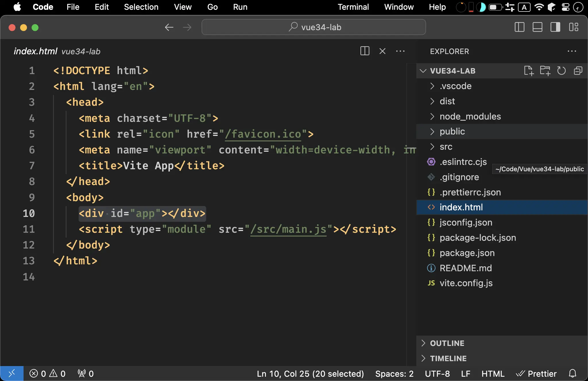Viewport: 588px width, 381px height.
Task: Click the errors and warnings indicator
Action: 47,374
